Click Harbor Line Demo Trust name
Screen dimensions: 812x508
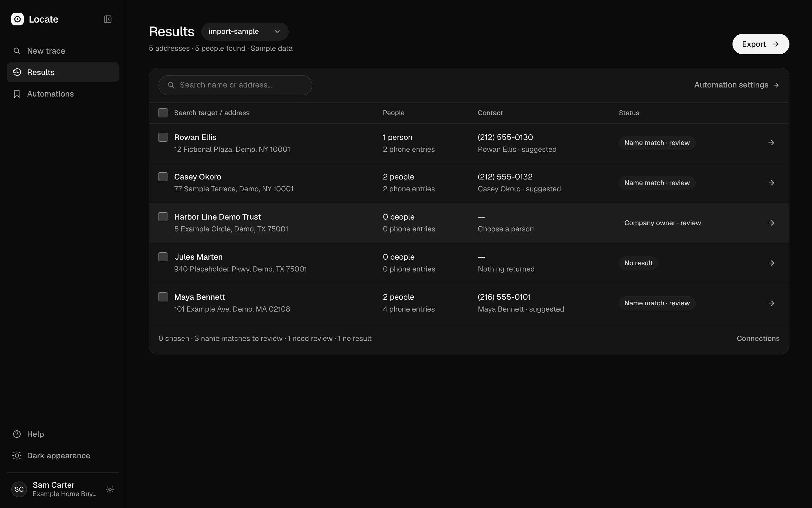[x=217, y=217]
